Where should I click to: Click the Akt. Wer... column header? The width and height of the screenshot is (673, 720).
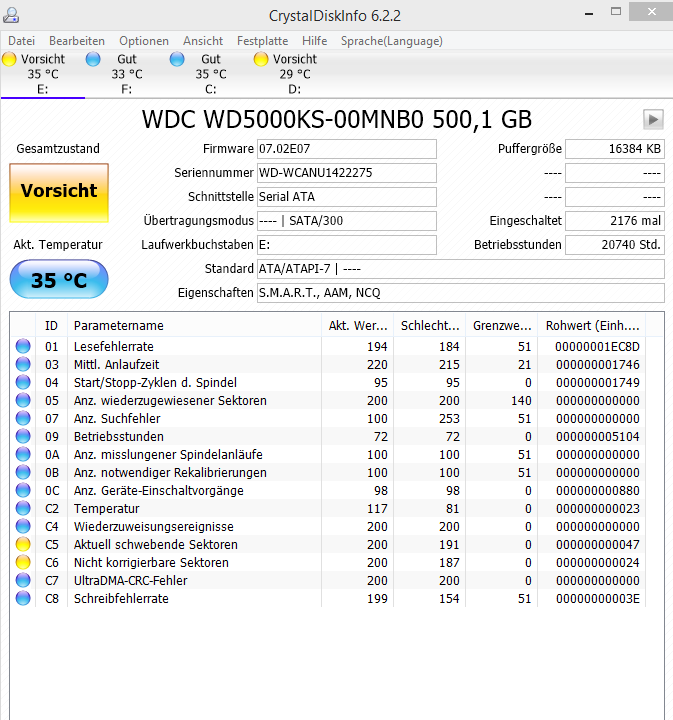358,326
